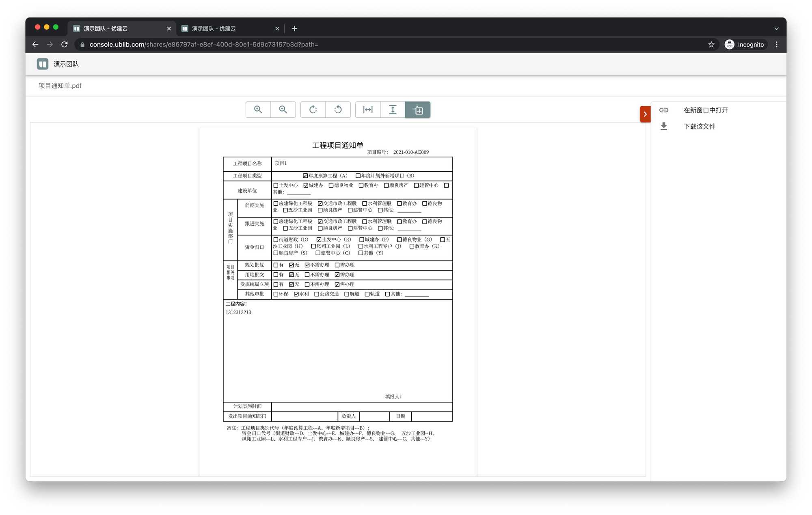The image size is (812, 515).
Task: Click 在新窗口中打开 link
Action: point(705,110)
